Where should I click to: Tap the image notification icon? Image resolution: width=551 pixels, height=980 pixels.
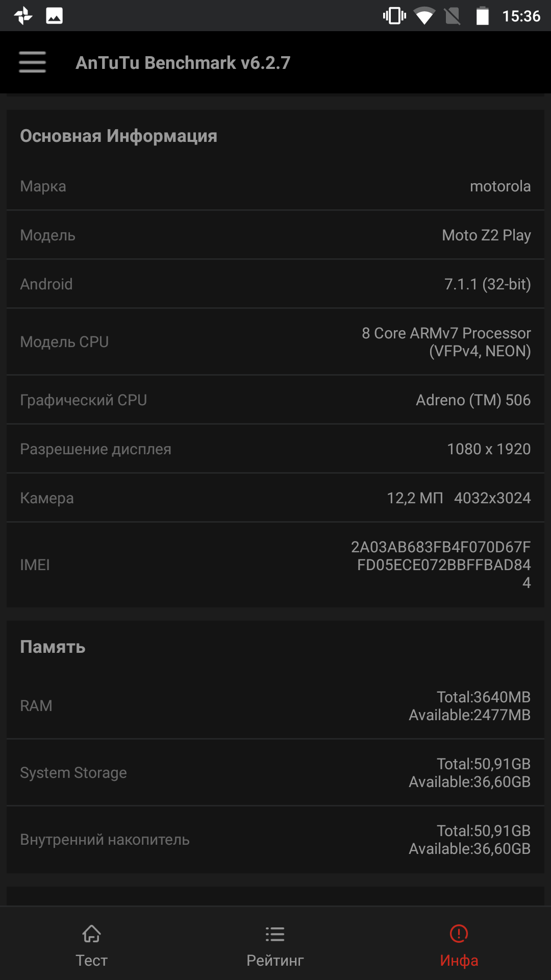click(54, 16)
